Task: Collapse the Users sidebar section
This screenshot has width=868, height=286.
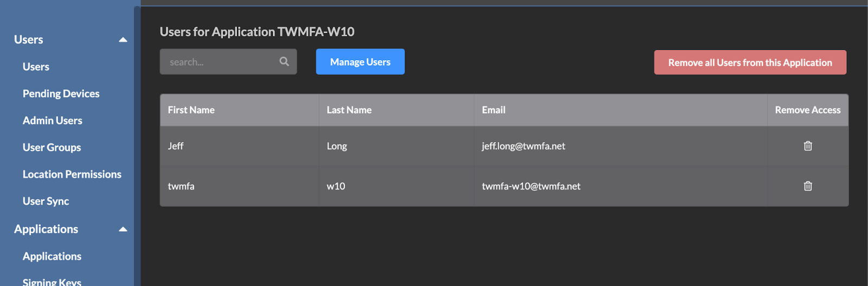Action: [123, 40]
